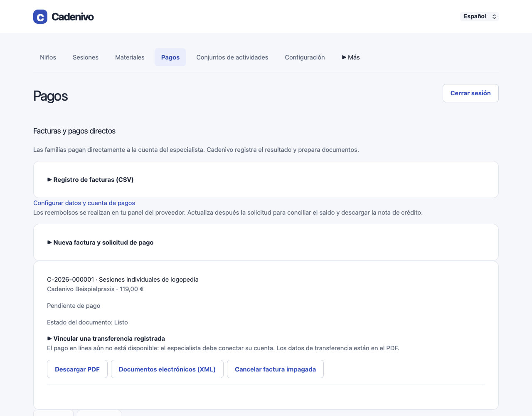Click the Descargar PDF button
532x416 pixels.
click(77, 369)
